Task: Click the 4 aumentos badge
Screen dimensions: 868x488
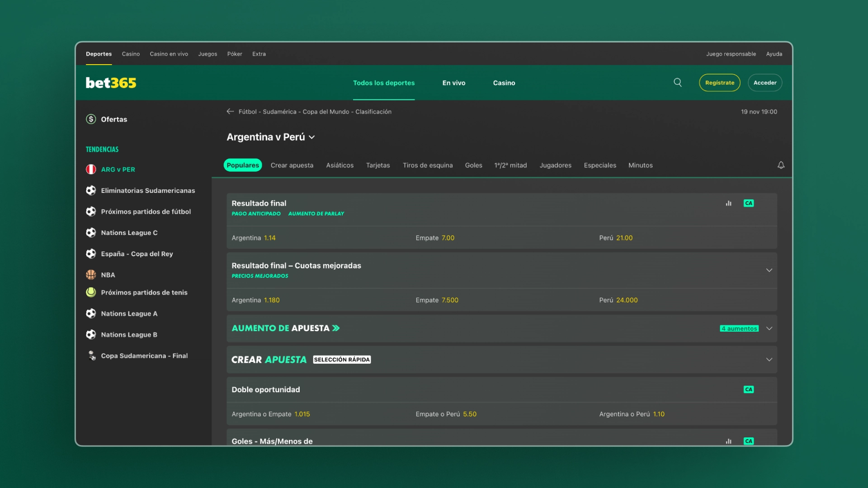Action: tap(739, 328)
